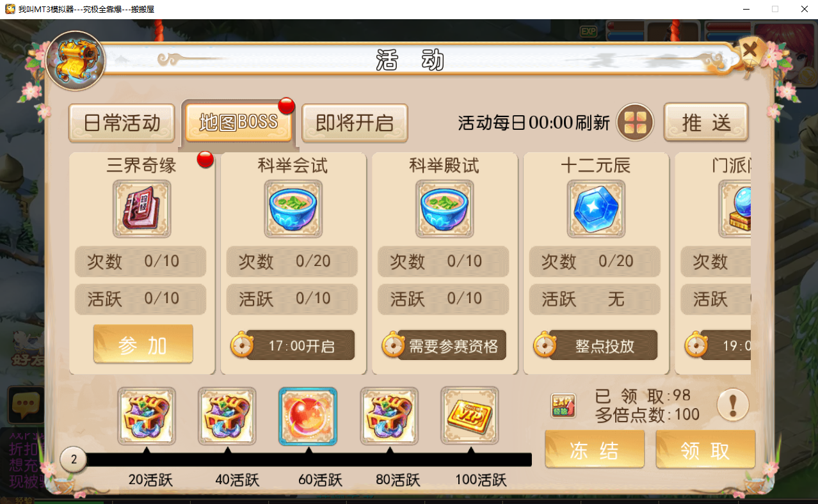Select the 地图BOSS tab
This screenshot has height=504, width=818.
238,122
